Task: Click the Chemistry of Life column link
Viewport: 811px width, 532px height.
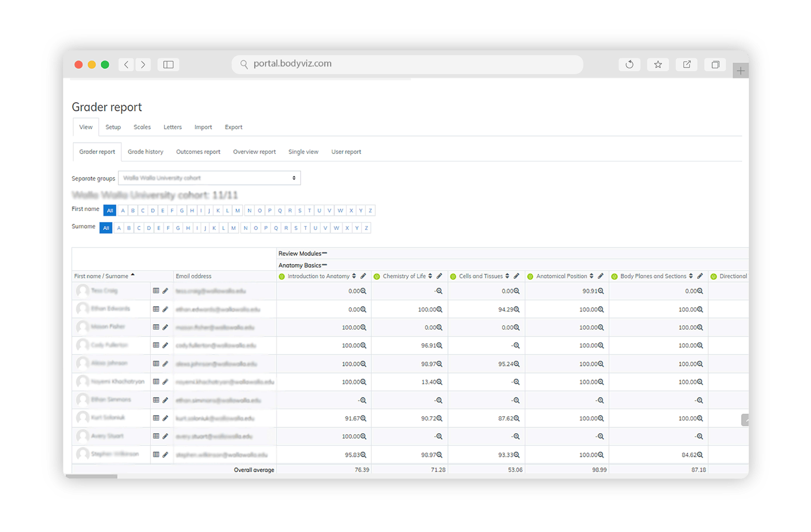Action: (x=404, y=276)
